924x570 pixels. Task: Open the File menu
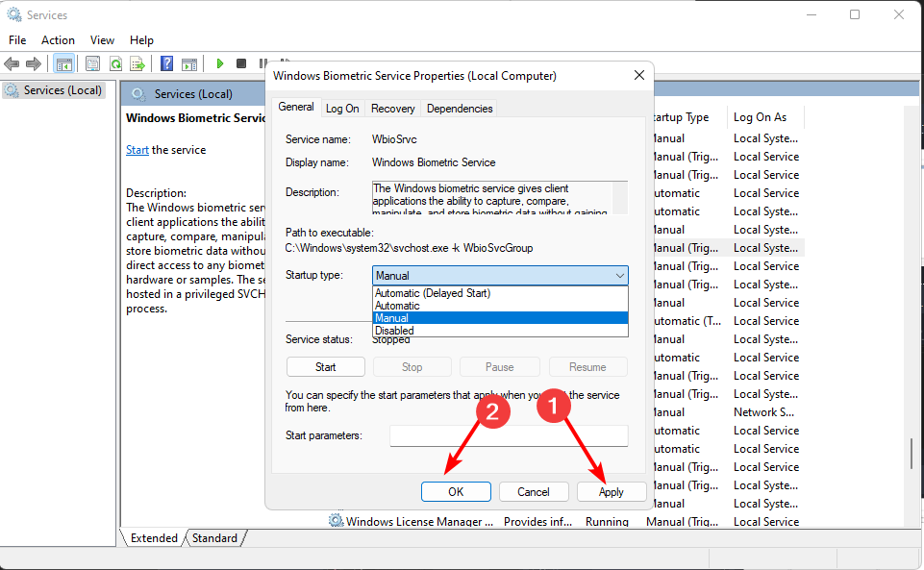point(17,40)
